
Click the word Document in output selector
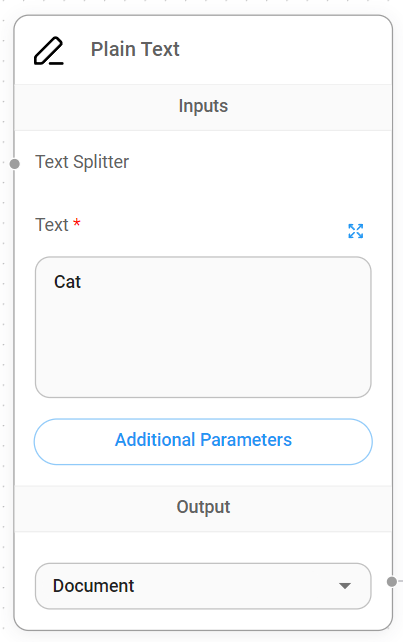point(93,586)
